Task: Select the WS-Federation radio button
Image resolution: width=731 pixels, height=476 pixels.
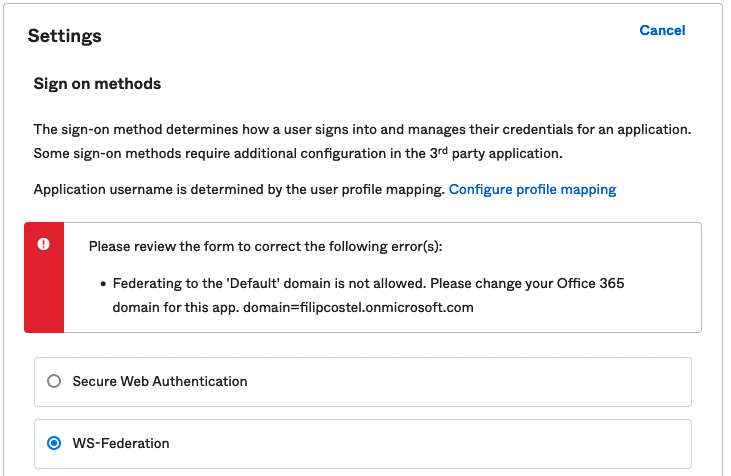Action: [54, 443]
